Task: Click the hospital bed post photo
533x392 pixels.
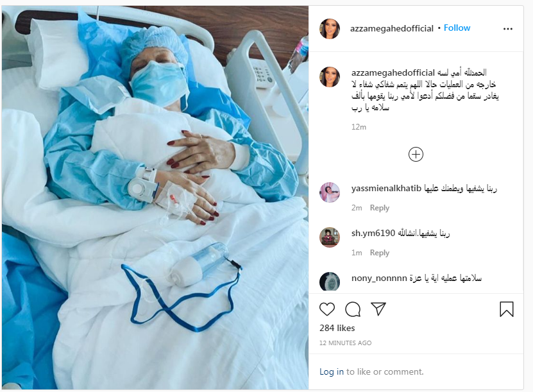Action: [x=155, y=198]
